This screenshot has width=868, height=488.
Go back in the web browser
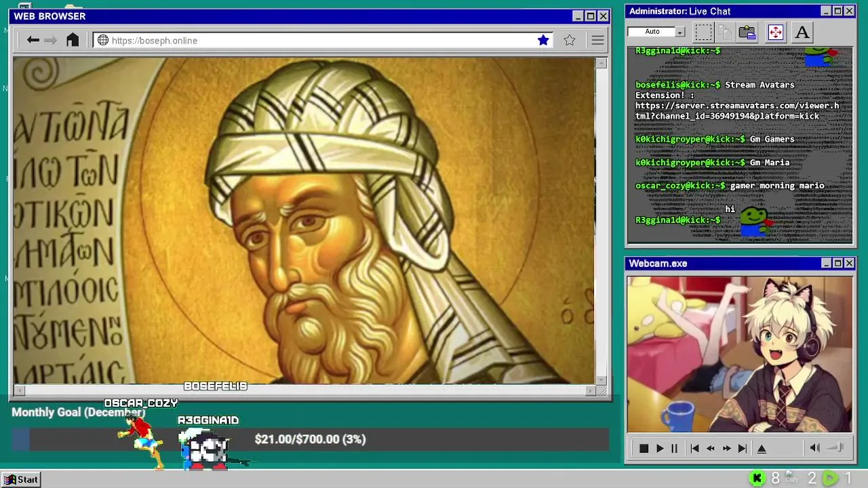pos(33,40)
